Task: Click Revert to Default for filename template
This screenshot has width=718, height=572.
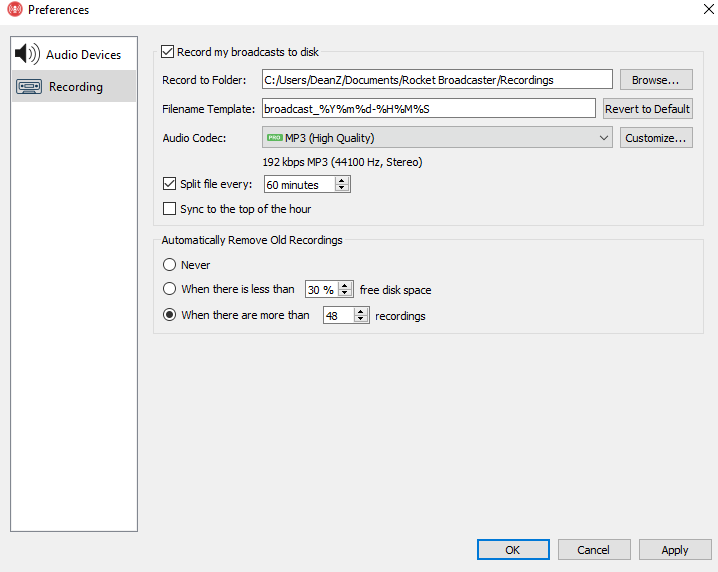Action: tap(647, 109)
